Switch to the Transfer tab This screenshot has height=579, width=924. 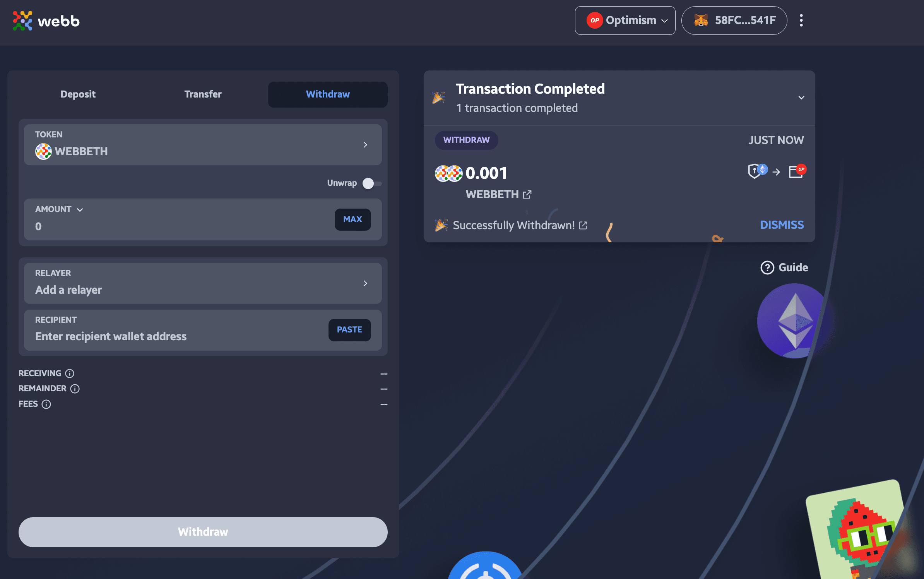[203, 94]
